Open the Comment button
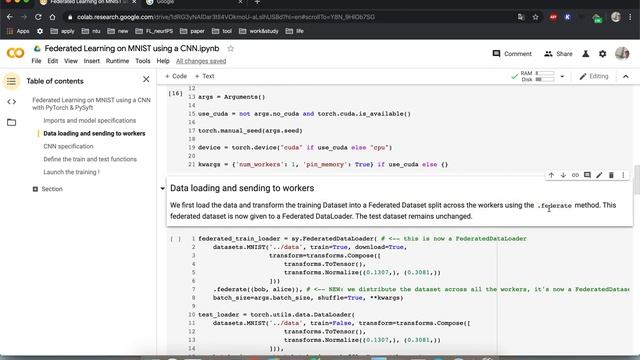This screenshot has height=360, width=640. tap(512, 54)
